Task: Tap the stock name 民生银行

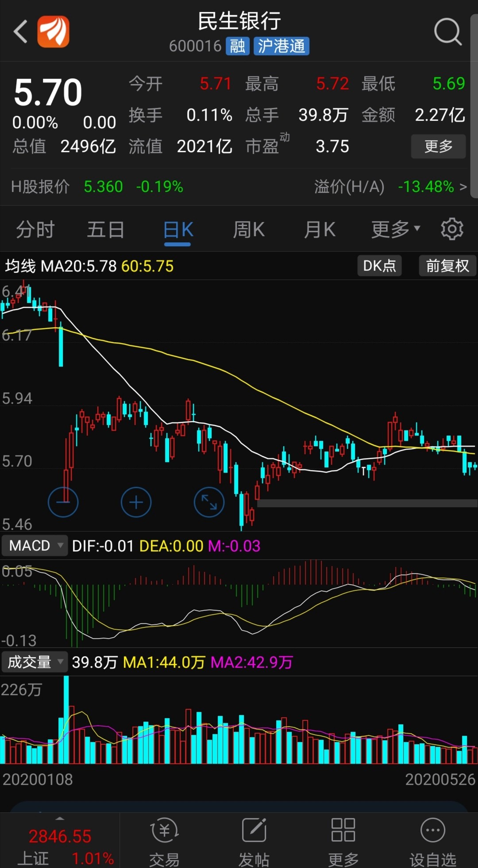Action: click(x=239, y=21)
